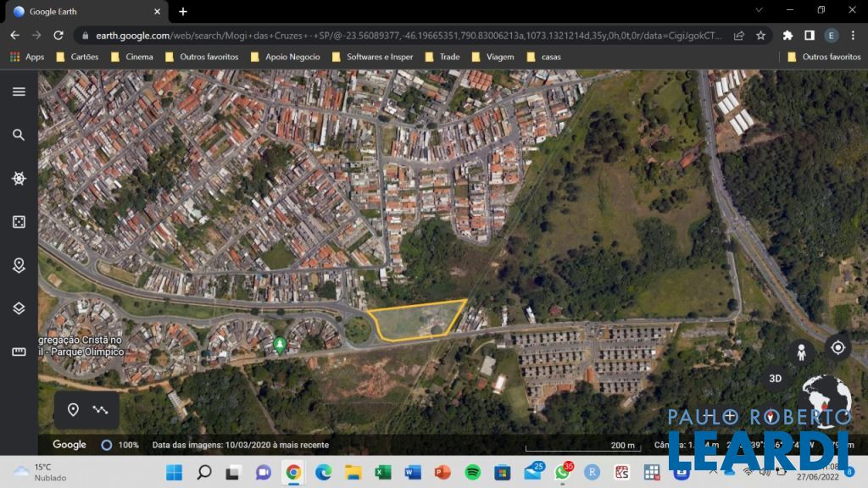Open the Softwares e Insper bookmark folder
Image resolution: width=868 pixels, height=488 pixels.
click(x=371, y=57)
